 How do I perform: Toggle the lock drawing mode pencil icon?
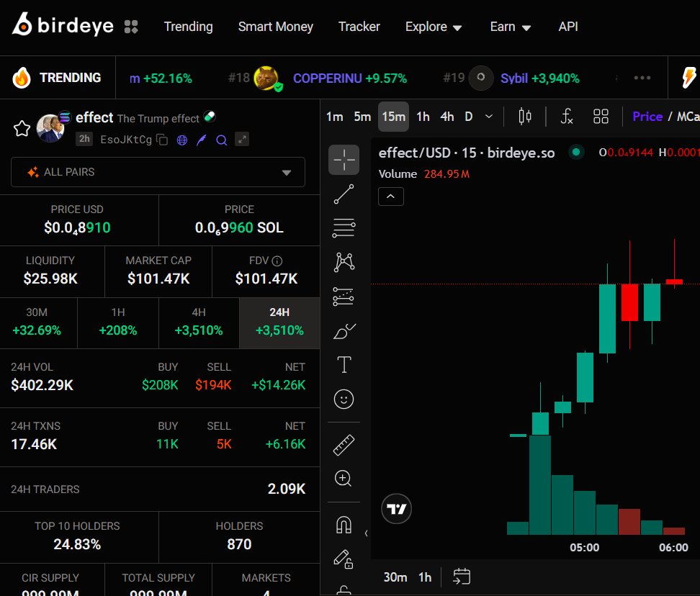344,559
